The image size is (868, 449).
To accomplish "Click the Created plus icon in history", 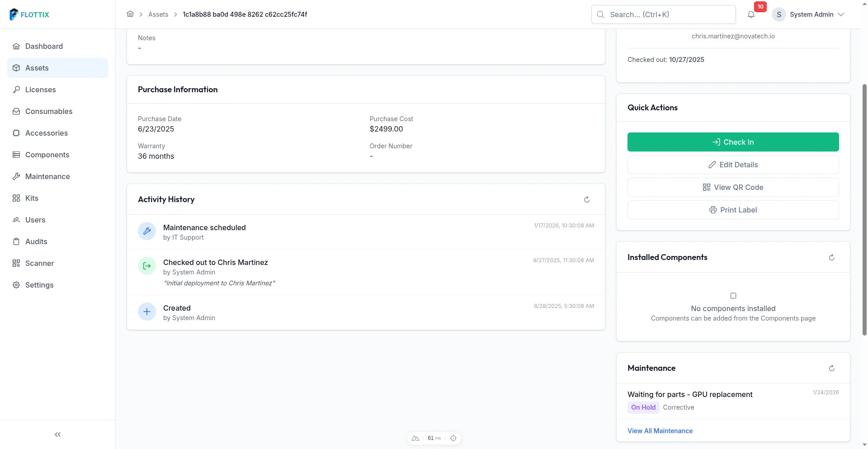I will coord(147,312).
